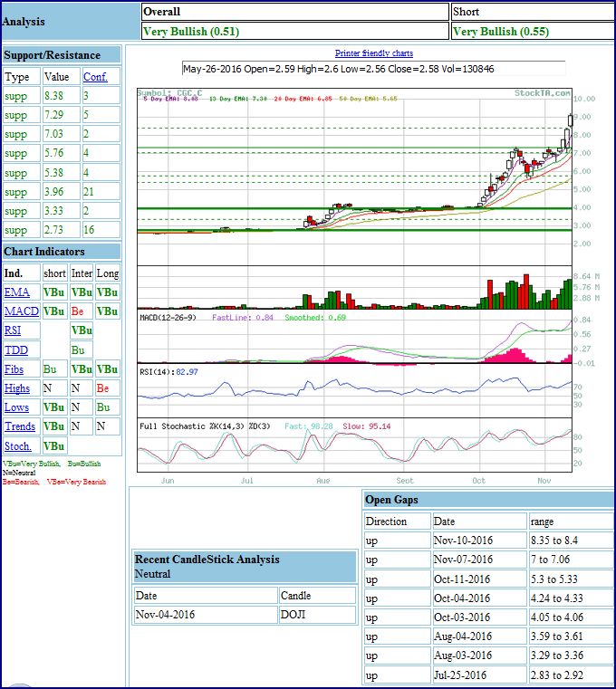This screenshot has width=616, height=689.
Task: Select the Nov-10-2016 open gap date cell
Action: click(479, 541)
